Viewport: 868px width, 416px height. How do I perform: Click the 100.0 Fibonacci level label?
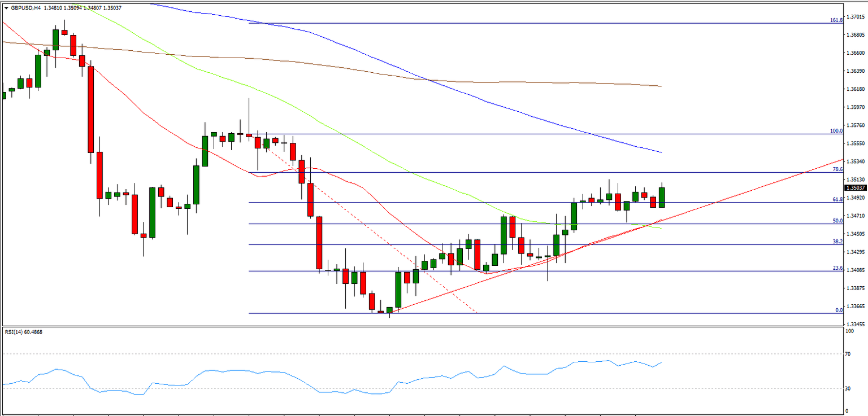(836, 130)
